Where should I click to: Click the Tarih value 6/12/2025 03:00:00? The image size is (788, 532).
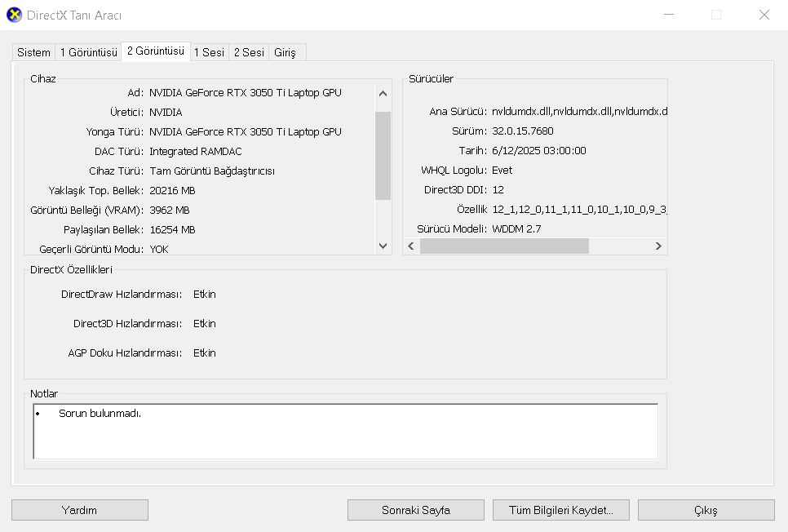pyautogui.click(x=538, y=151)
